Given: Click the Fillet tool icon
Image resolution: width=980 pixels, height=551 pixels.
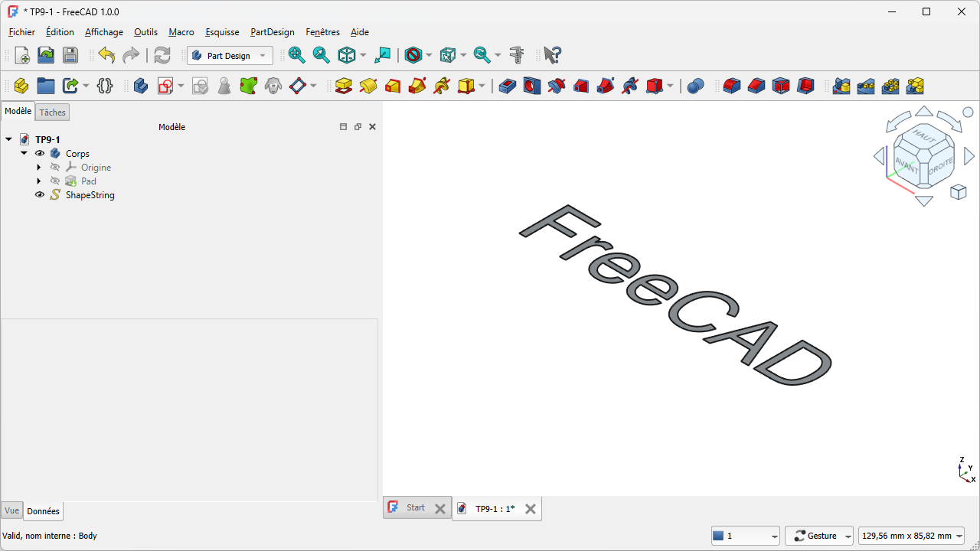Looking at the screenshot, I should (732, 86).
